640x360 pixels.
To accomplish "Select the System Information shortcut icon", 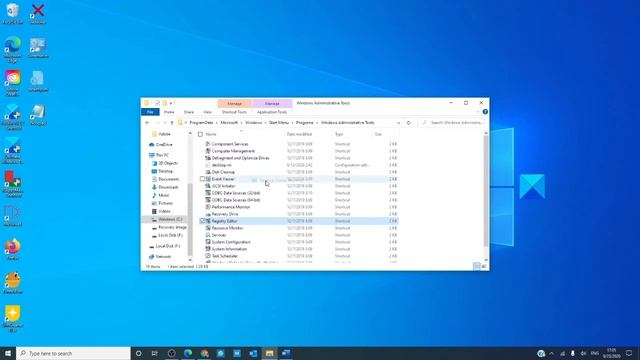I will 208,249.
